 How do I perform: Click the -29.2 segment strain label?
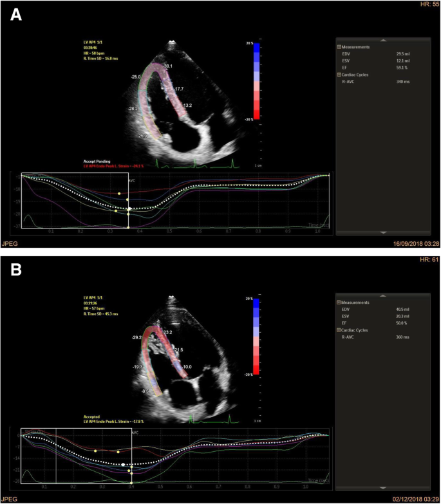click(x=136, y=338)
